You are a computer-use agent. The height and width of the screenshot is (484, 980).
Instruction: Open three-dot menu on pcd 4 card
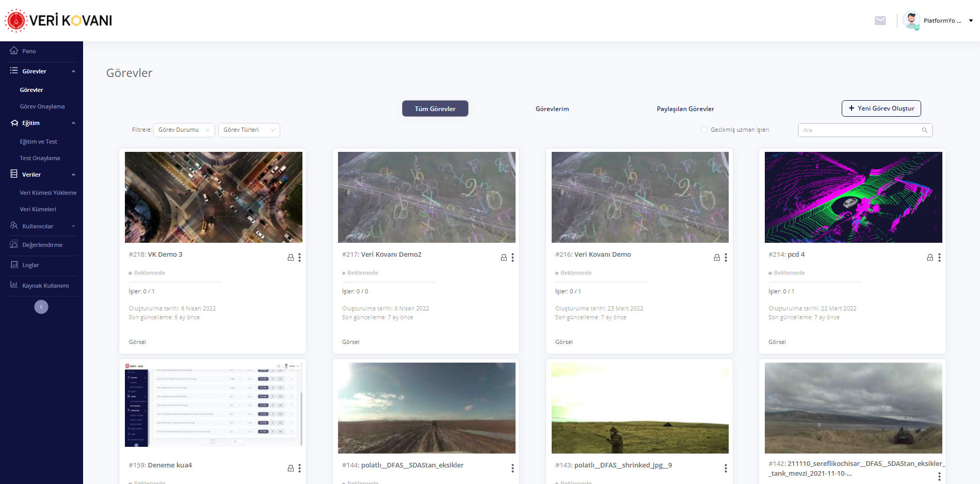coord(939,257)
